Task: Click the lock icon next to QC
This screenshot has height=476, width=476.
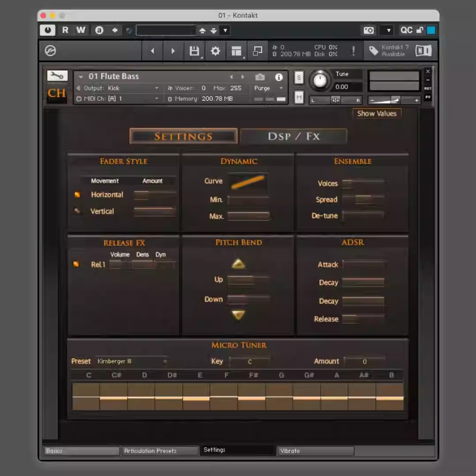Action: coord(420,30)
